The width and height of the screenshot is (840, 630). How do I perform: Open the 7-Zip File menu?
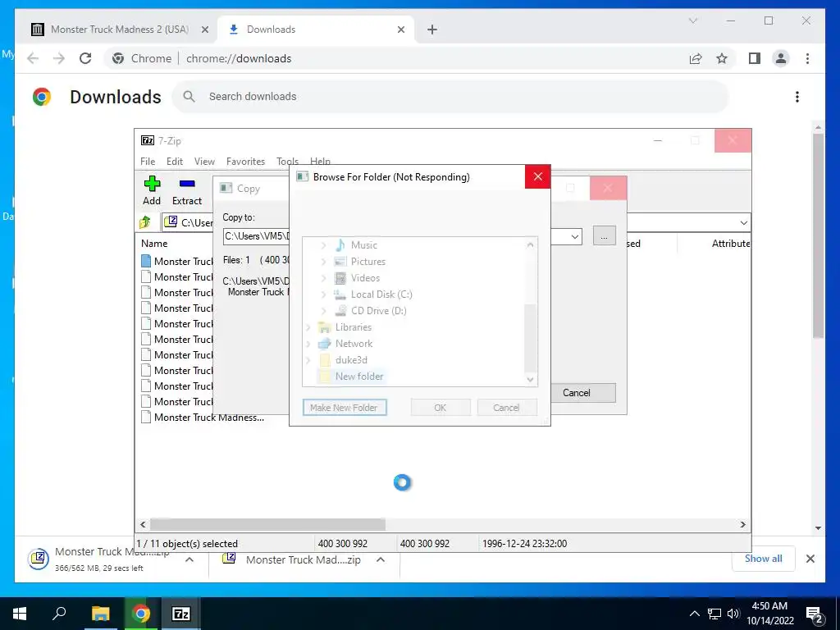click(x=148, y=162)
